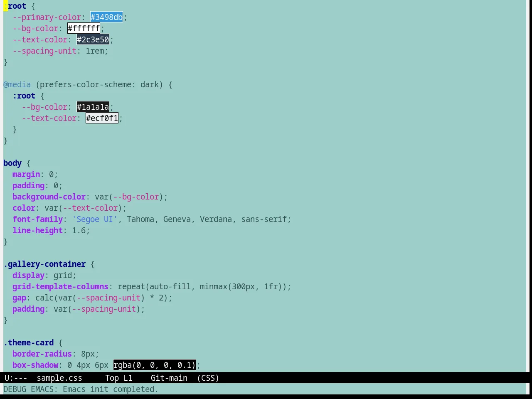This screenshot has width=532, height=399.
Task: Click the #3498db primary color value
Action: click(106, 17)
